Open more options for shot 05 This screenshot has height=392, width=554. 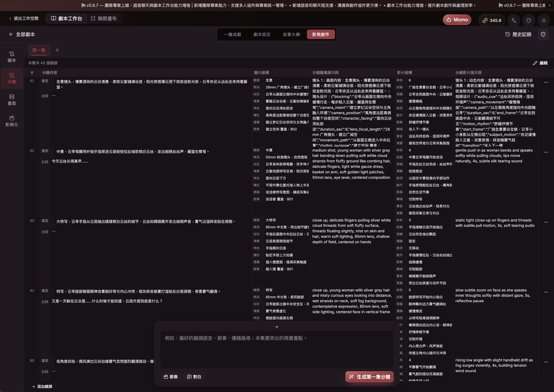point(546,362)
